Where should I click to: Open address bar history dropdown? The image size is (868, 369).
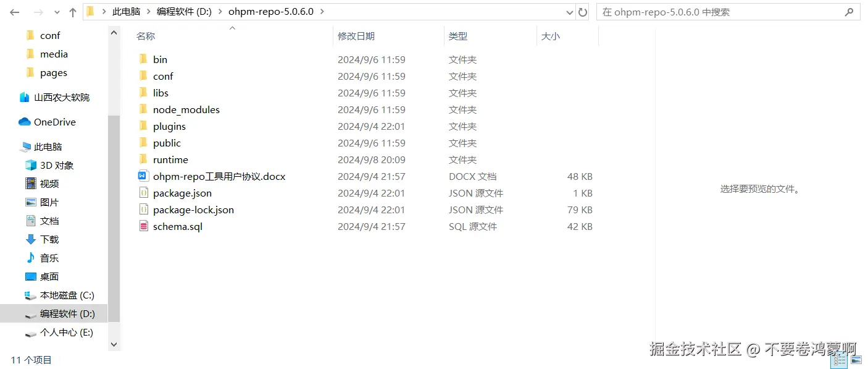click(570, 12)
